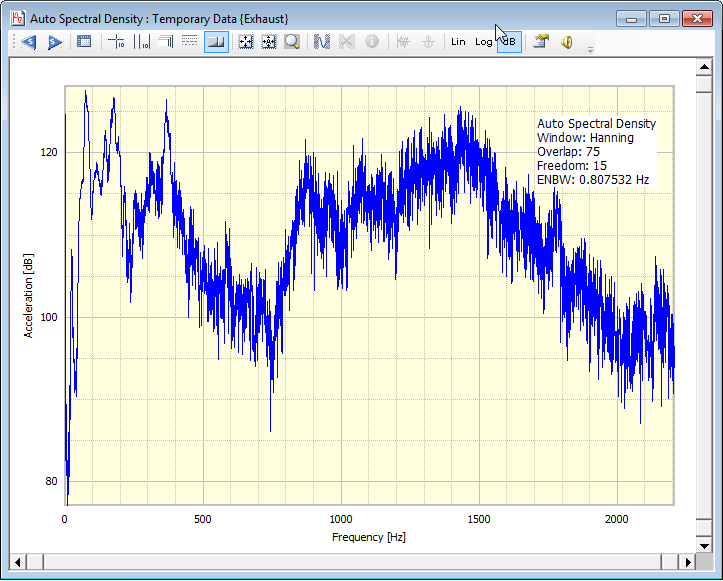This screenshot has height=581, width=723.
Task: Select the magnifying glass zoom tool
Action: tap(291, 42)
